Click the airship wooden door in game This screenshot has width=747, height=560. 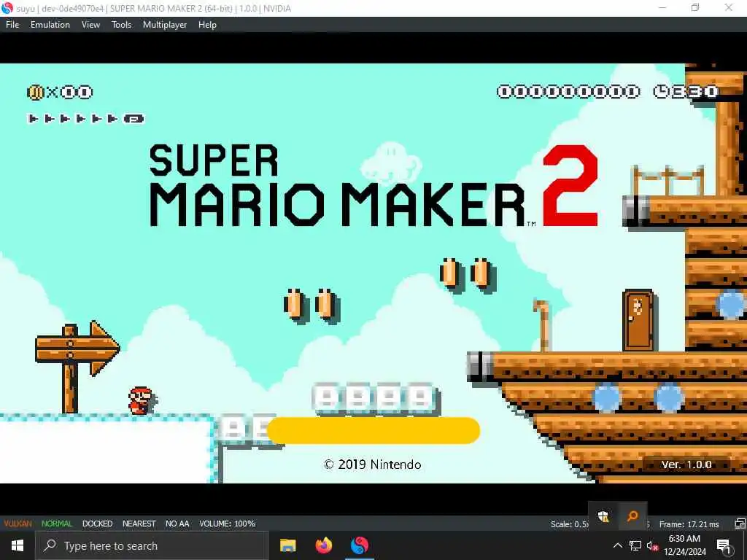(638, 321)
